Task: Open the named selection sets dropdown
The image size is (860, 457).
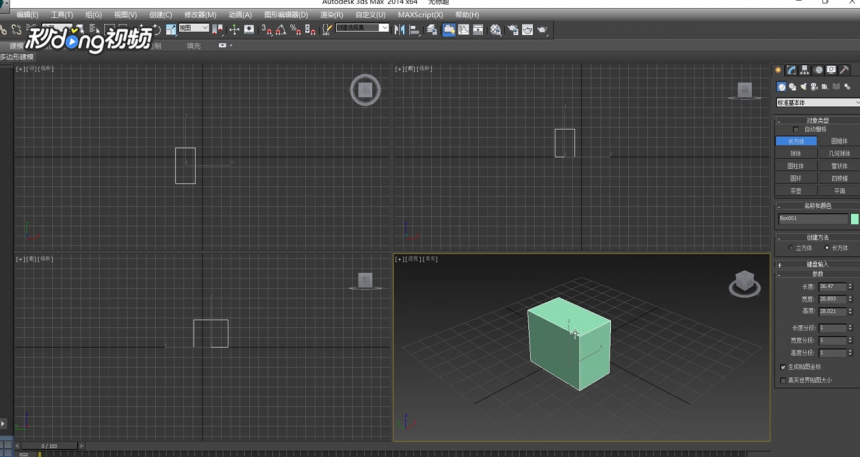Action: tap(362, 27)
